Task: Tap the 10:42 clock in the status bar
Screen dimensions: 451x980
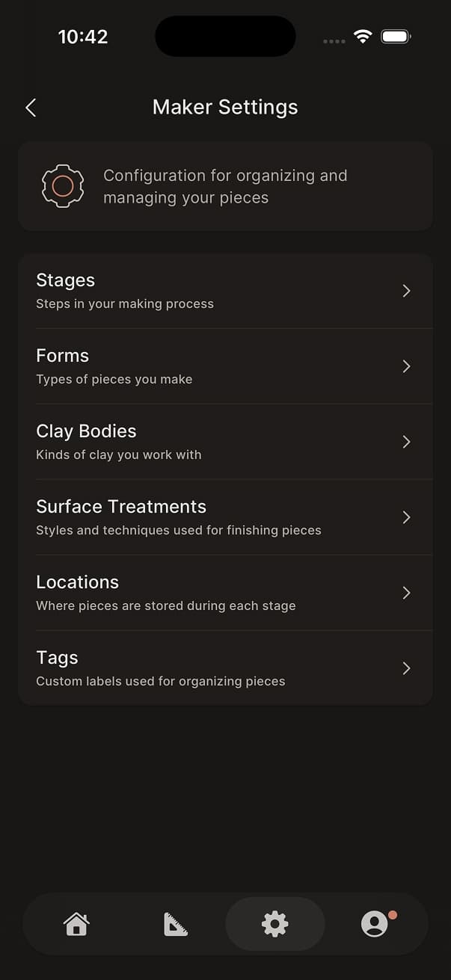Action: coord(82,36)
